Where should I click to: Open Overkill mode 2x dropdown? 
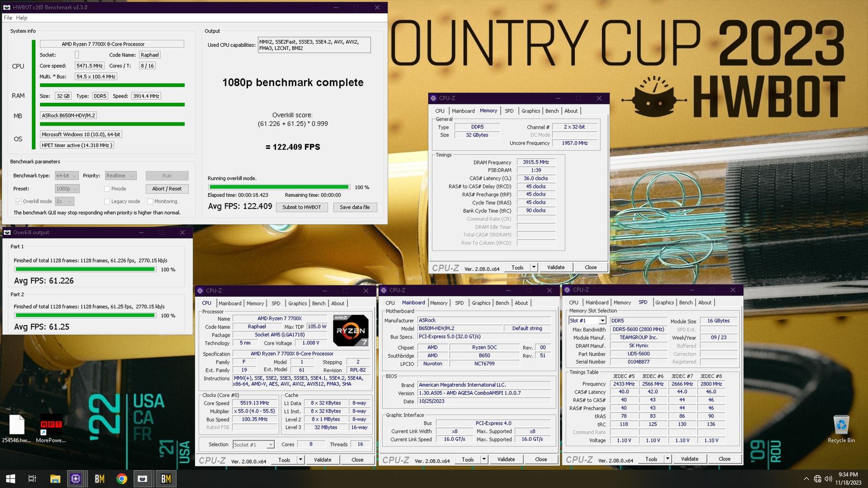(64, 202)
